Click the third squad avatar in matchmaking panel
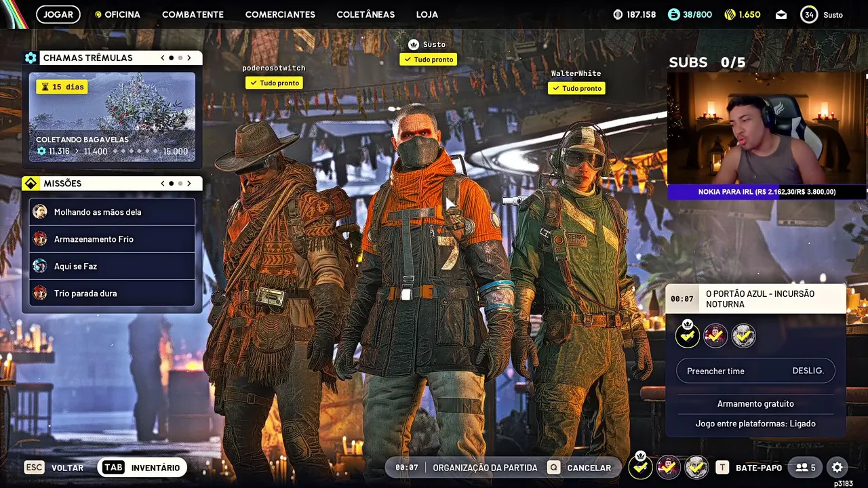 click(743, 335)
